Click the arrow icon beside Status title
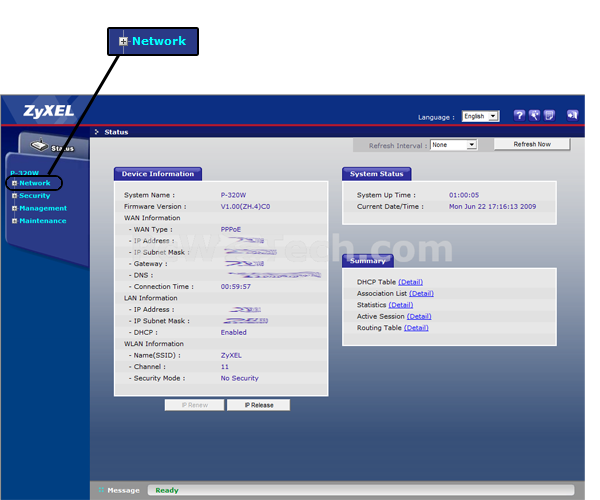The height and width of the screenshot is (500, 600). (x=97, y=132)
